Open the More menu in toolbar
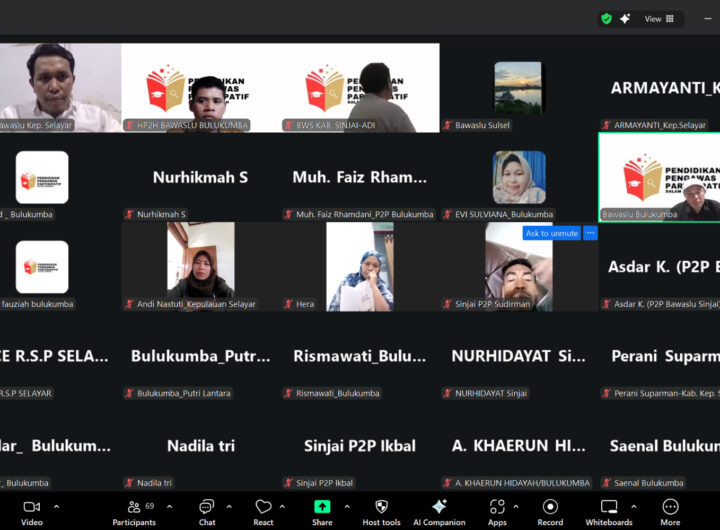720x530 pixels. [x=670, y=510]
